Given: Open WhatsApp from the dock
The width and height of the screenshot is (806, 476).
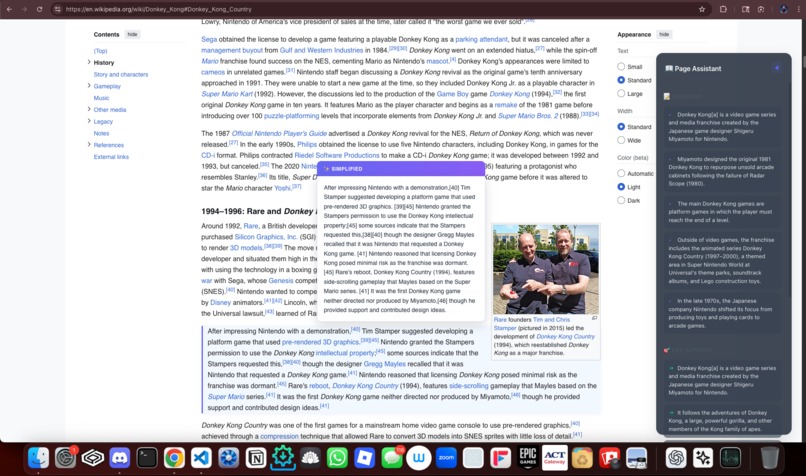Looking at the screenshot, I should click(337, 457).
